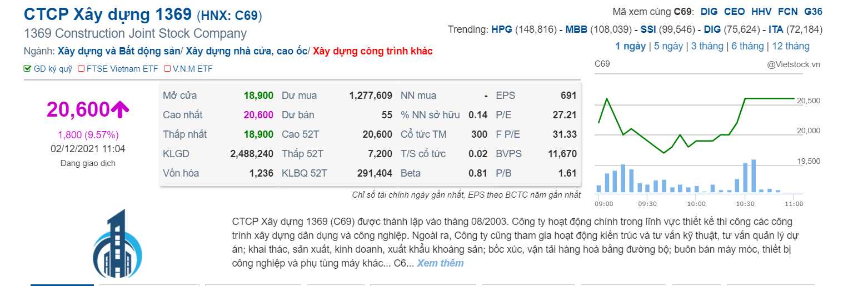Click the EPS value 691

point(568,96)
